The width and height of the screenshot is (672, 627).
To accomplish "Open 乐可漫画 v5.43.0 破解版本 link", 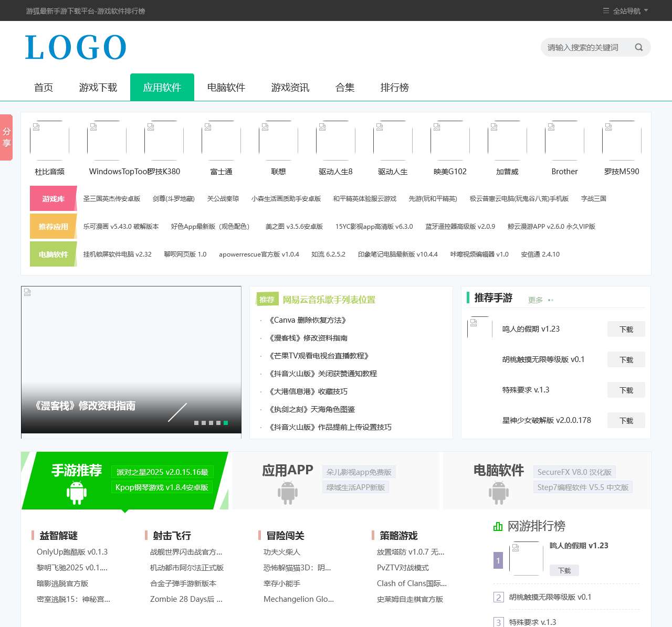I will tap(121, 226).
